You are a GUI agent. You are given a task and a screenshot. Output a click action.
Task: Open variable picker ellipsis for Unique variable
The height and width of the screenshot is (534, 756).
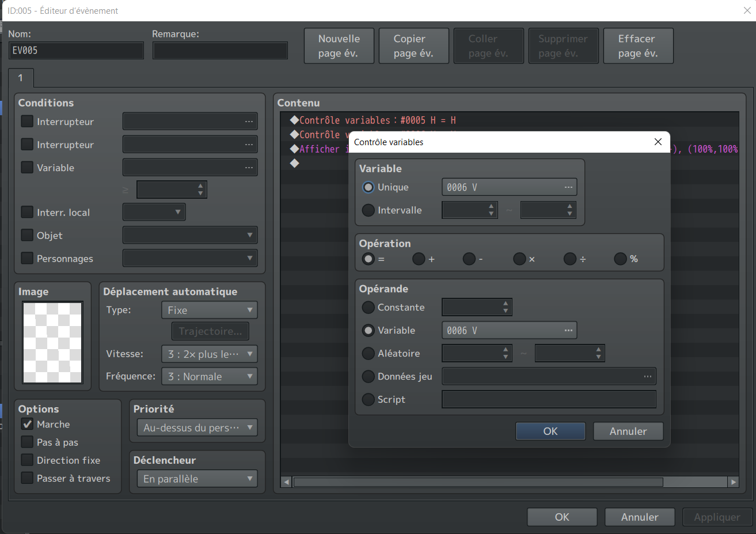coord(568,187)
